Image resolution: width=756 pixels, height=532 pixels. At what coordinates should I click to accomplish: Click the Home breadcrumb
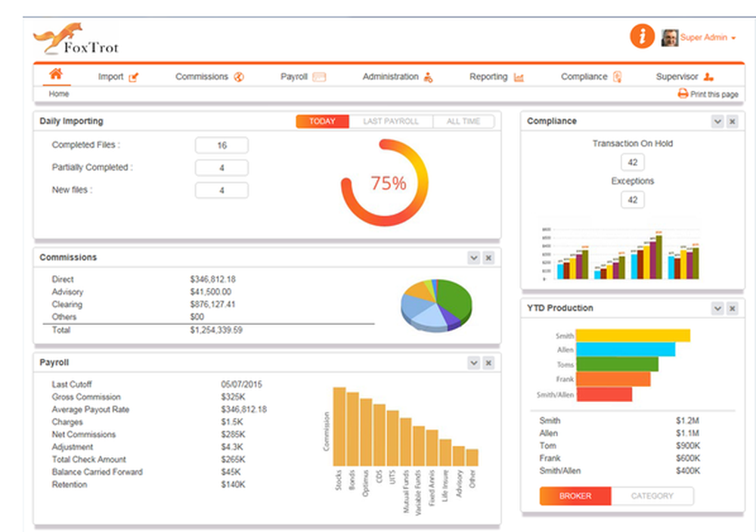pos(59,94)
